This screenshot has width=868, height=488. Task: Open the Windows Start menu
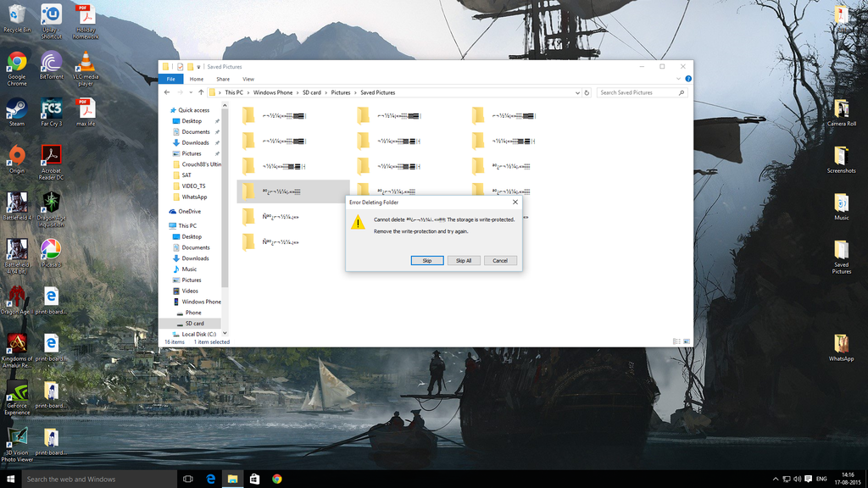click(10, 480)
